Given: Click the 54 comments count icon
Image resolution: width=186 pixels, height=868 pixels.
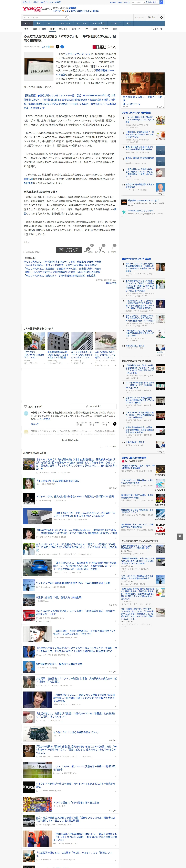Looking at the screenshot, I should [x=44, y=47].
